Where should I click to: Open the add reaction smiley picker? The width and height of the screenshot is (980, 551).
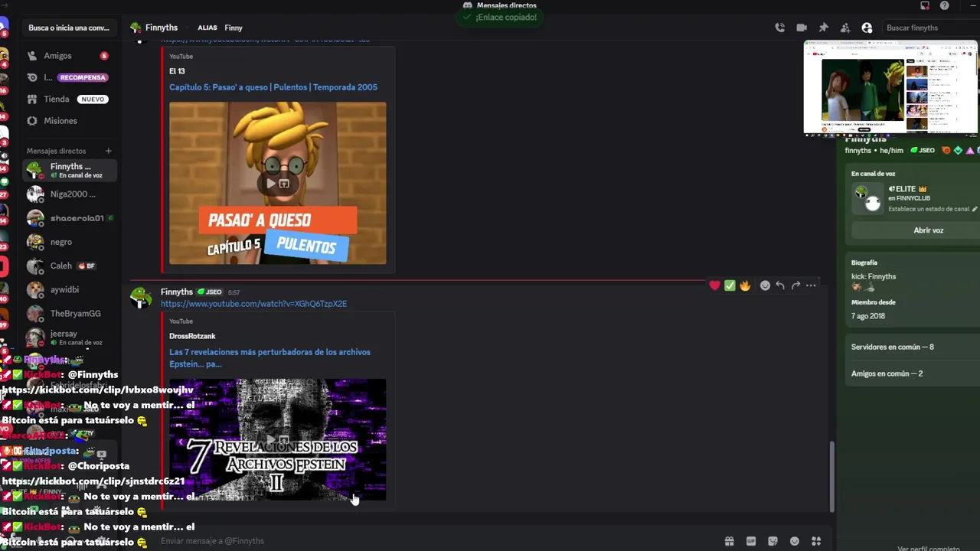765,285
